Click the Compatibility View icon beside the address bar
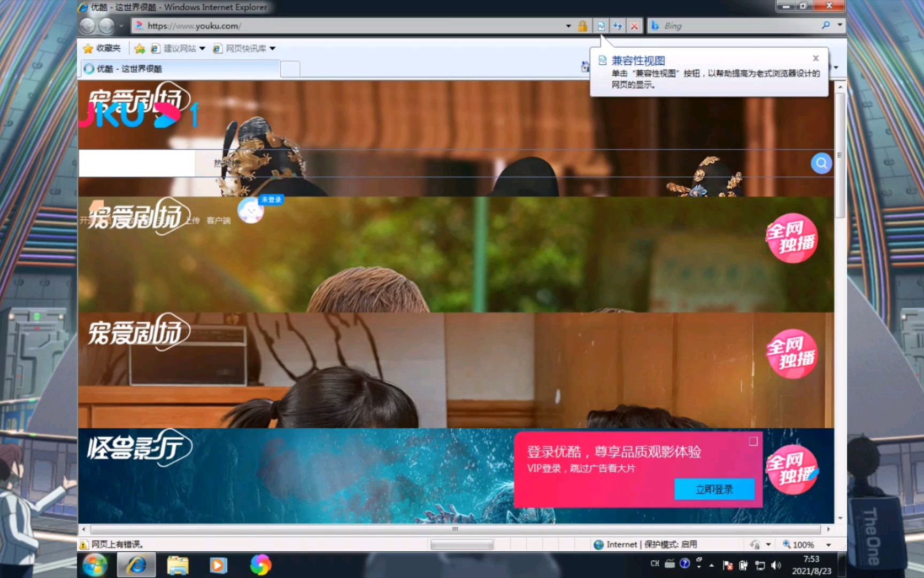The image size is (924, 578). click(602, 25)
